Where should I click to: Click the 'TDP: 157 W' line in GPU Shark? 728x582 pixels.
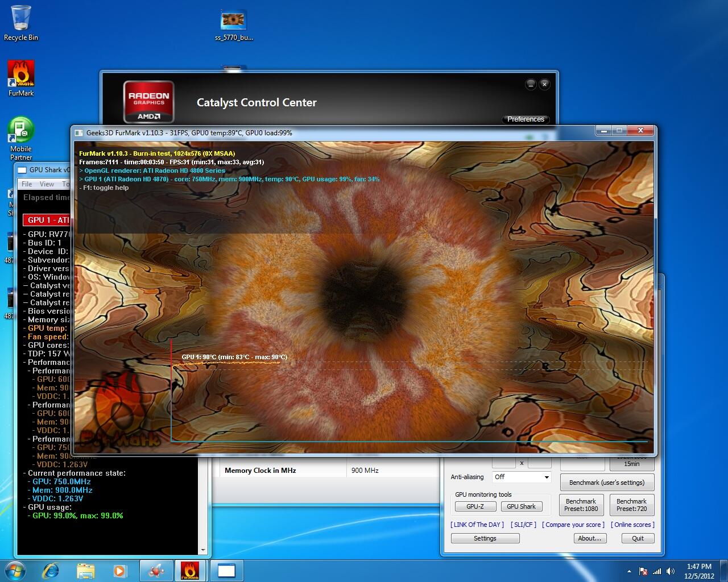coord(46,354)
